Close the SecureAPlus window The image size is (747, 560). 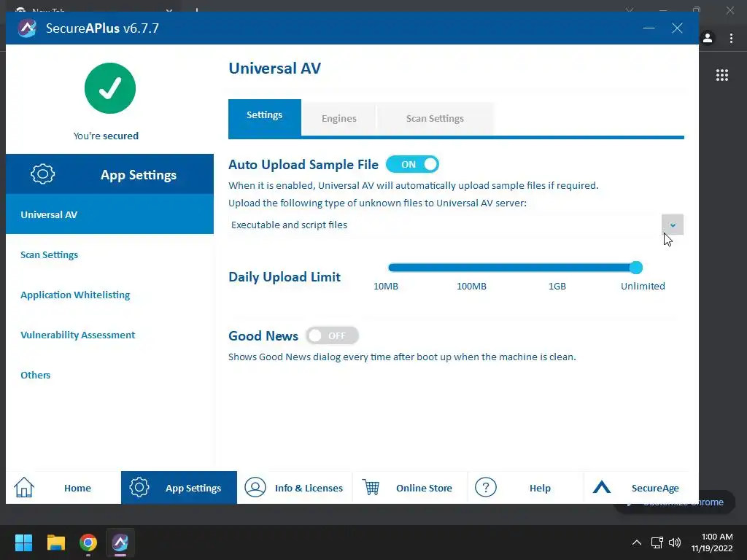click(x=677, y=28)
